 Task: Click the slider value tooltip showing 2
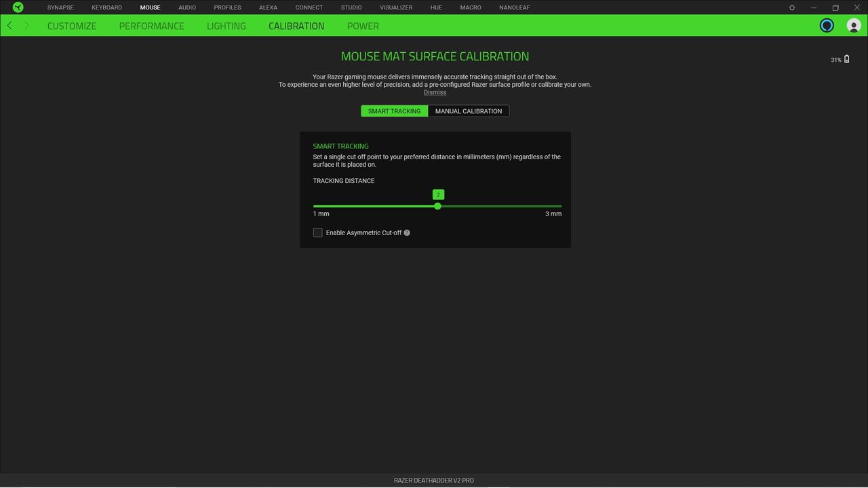pos(438,195)
